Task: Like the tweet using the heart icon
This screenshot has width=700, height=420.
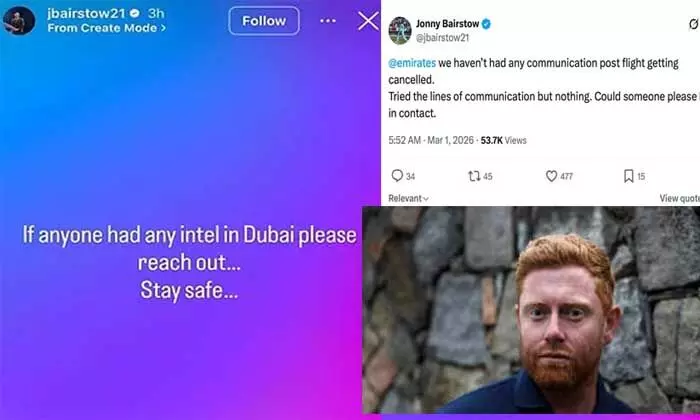Action: [x=551, y=176]
